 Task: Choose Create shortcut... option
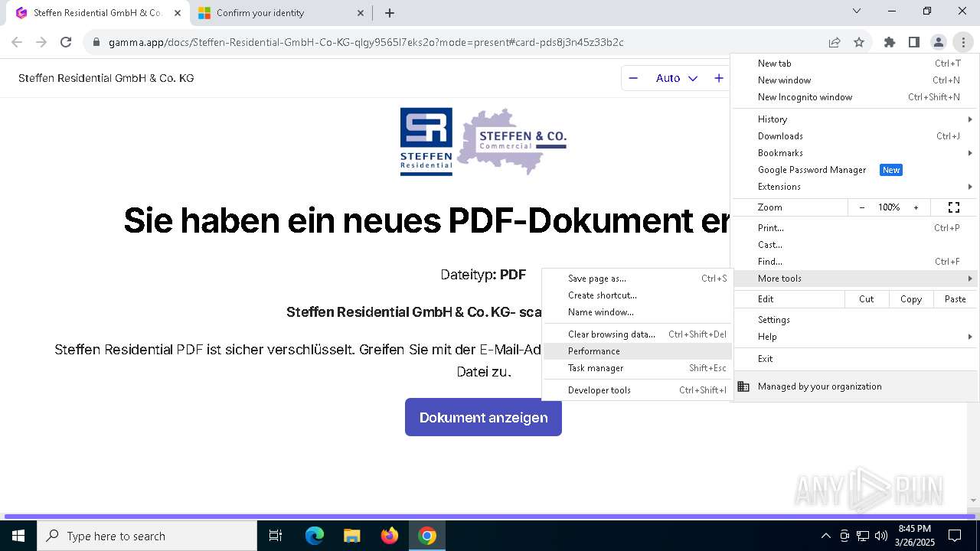click(x=638, y=295)
